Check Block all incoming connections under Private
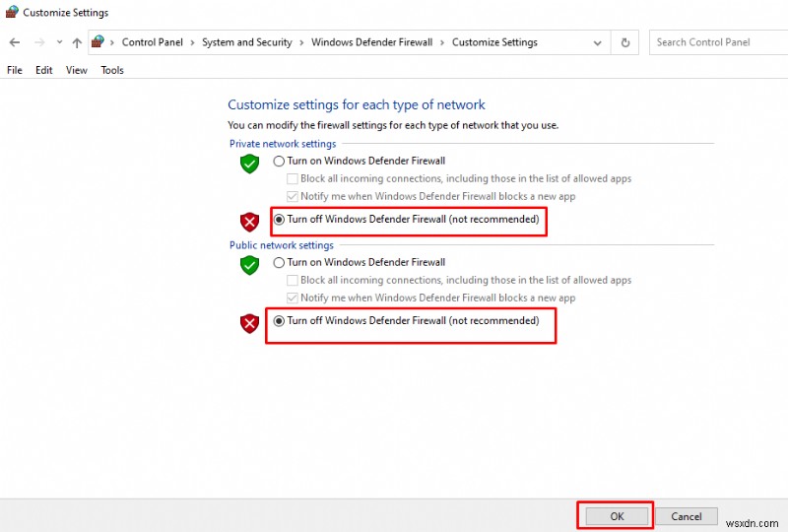Image resolution: width=788 pixels, height=532 pixels. pos(292,179)
